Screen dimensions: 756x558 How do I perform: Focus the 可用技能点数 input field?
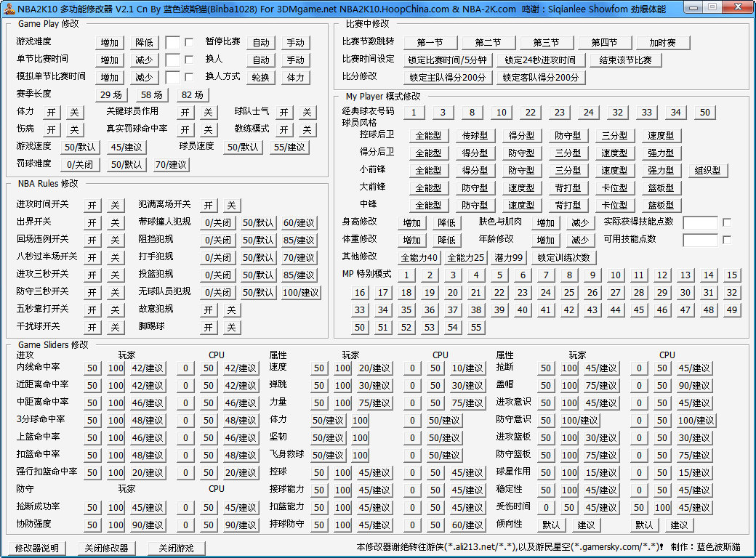700,240
